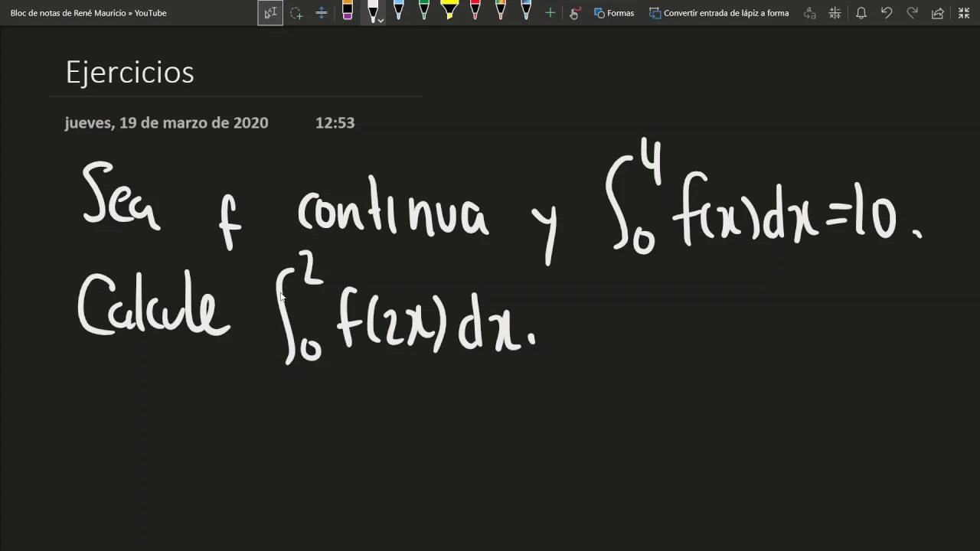The height and width of the screenshot is (551, 980).
Task: Click the ink to text icon
Action: [x=809, y=13]
